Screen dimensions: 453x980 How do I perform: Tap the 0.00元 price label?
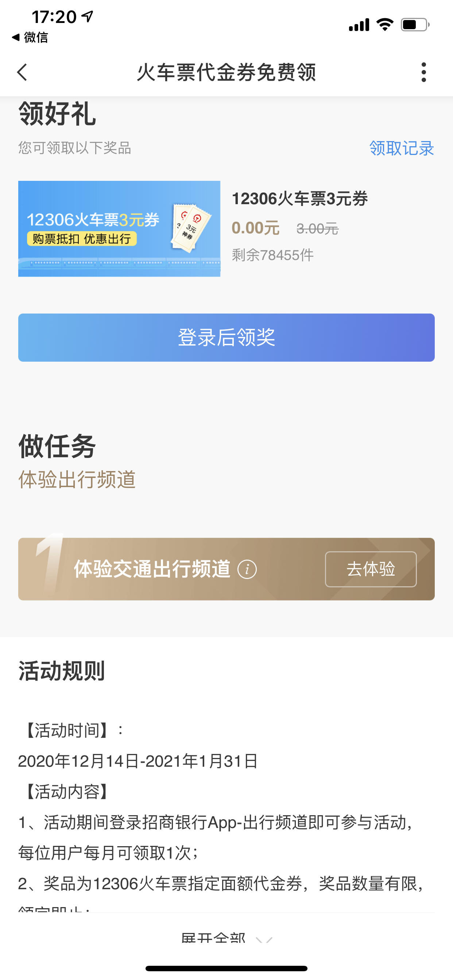click(x=255, y=228)
